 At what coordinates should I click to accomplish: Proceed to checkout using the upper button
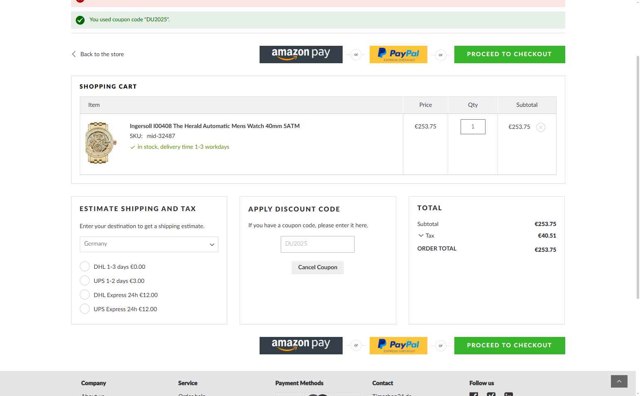tap(509, 54)
